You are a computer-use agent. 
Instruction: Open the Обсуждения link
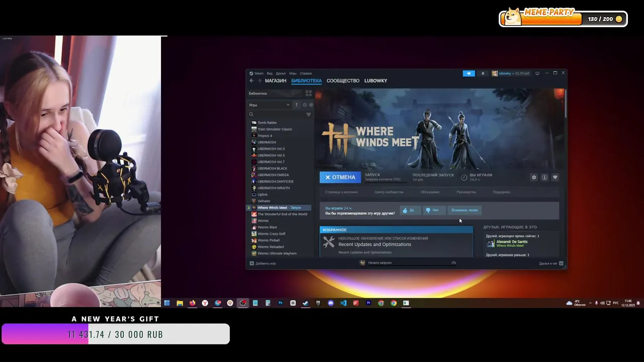tap(430, 192)
